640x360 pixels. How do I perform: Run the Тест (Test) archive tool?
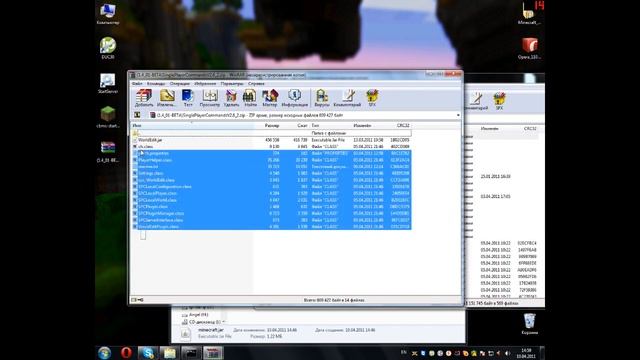(x=188, y=98)
